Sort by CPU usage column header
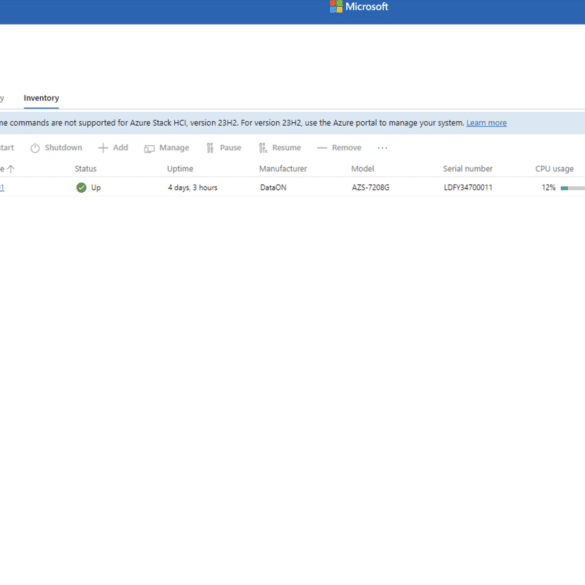 [554, 169]
